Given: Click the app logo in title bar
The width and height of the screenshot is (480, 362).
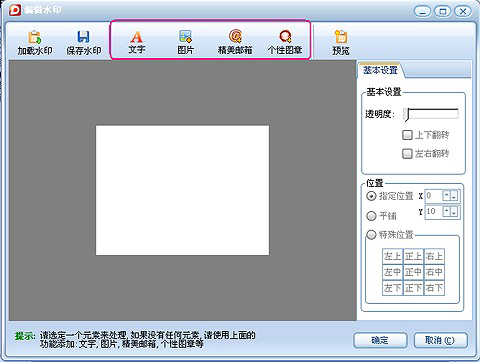Looking at the screenshot, I should coord(15,10).
